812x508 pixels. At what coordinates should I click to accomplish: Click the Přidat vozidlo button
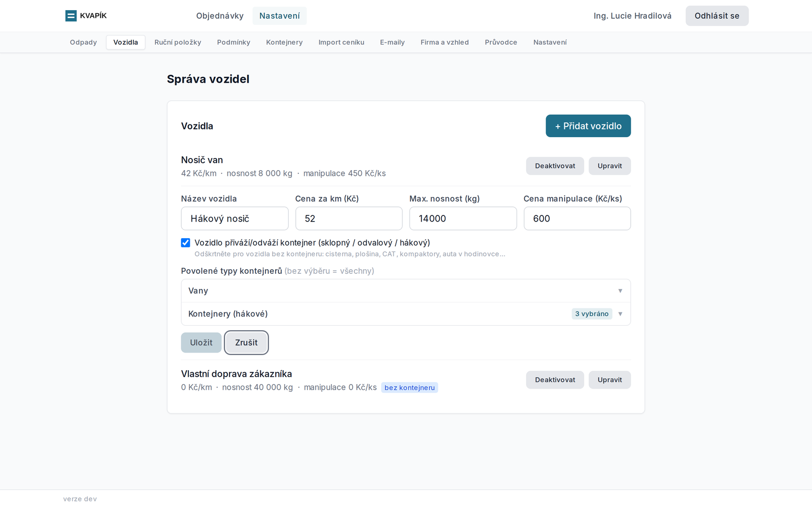[x=588, y=126]
